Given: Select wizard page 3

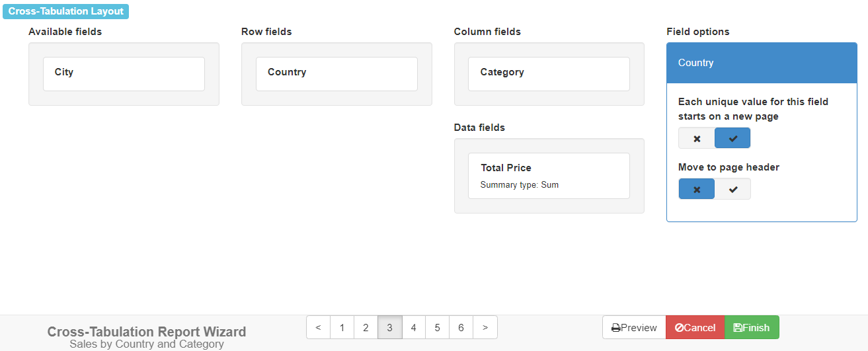Looking at the screenshot, I should pyautogui.click(x=389, y=327).
